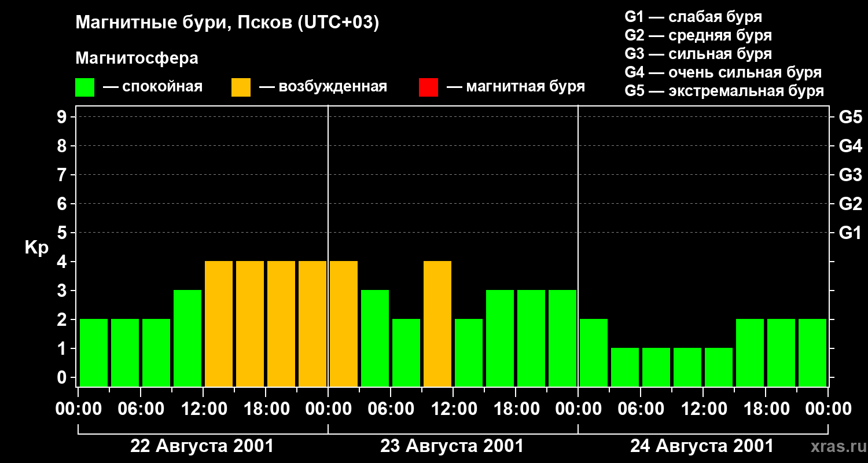
Task: Click 23 August 00:00–03:00 orange bar
Action: point(344,324)
